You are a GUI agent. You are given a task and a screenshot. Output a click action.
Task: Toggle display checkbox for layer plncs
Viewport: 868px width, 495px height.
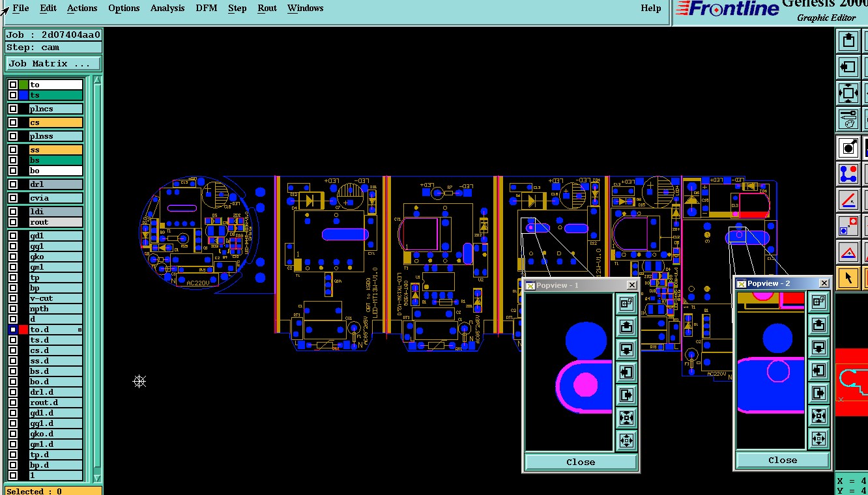point(13,109)
